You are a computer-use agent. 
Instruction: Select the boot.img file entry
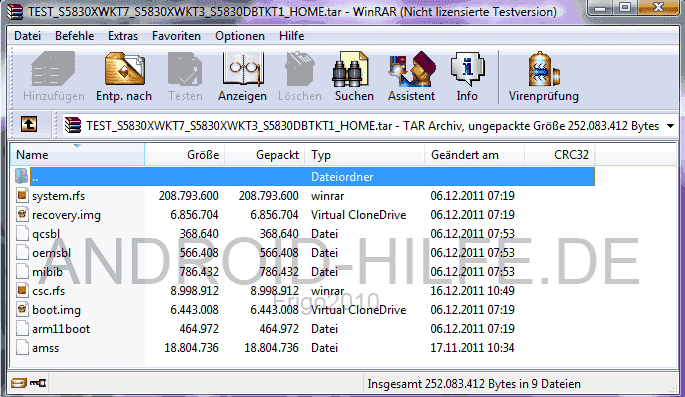coord(56,310)
